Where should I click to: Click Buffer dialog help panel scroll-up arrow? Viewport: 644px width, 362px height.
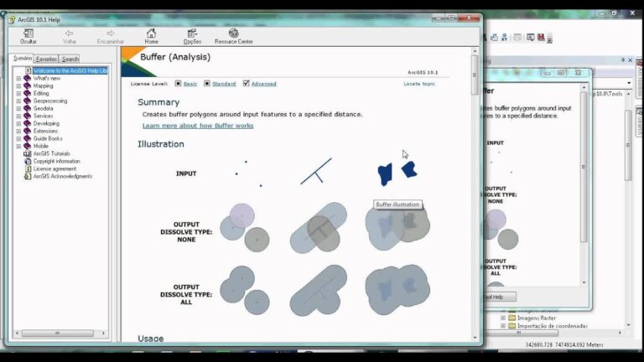(x=584, y=87)
